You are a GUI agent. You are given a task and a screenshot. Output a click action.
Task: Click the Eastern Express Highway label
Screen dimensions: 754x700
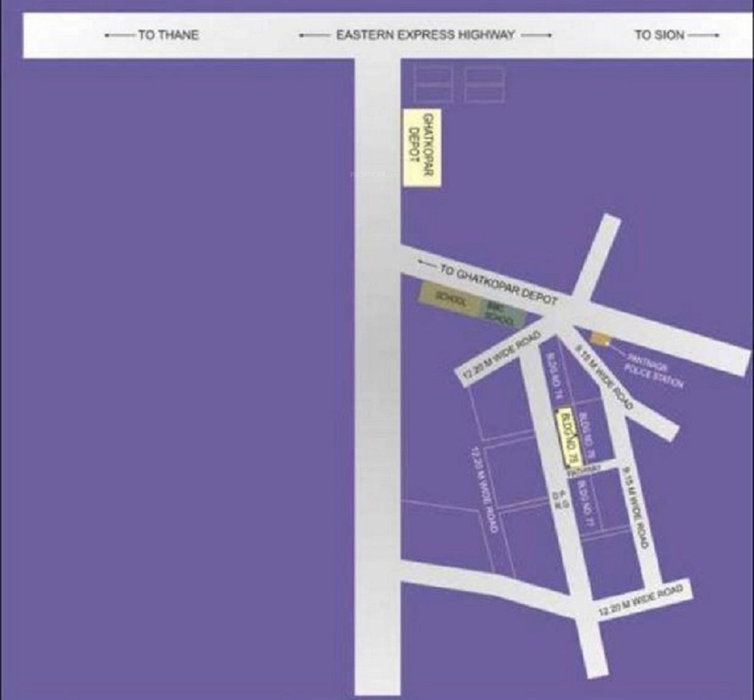[425, 35]
